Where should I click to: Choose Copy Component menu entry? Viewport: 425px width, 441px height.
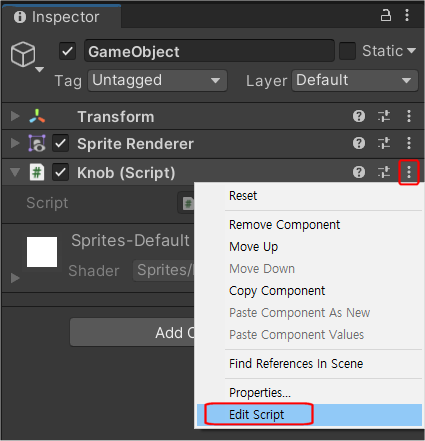point(277,291)
